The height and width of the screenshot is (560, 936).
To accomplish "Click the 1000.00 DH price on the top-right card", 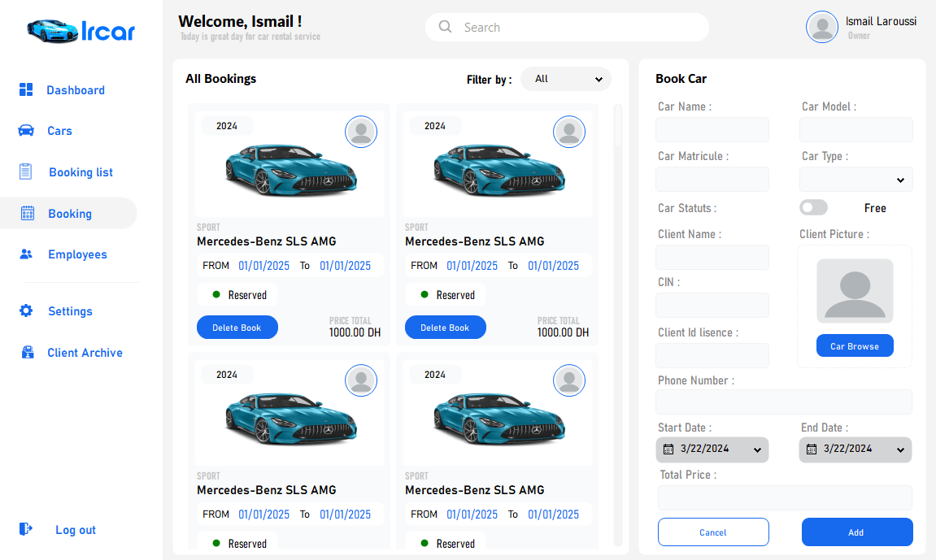I will tap(563, 332).
